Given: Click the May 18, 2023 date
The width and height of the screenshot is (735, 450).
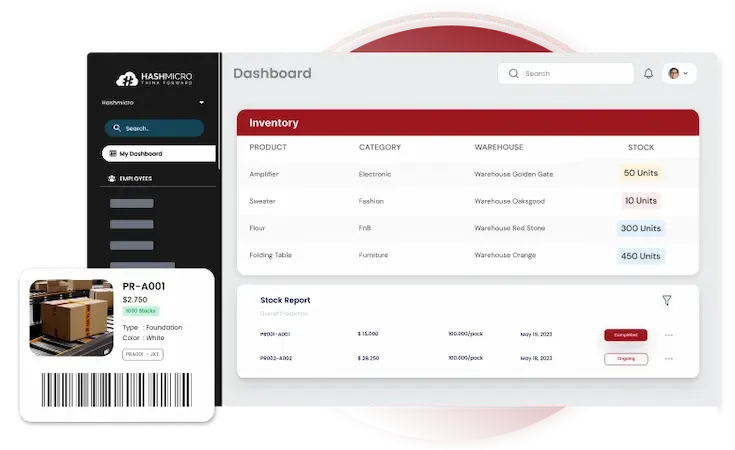Looking at the screenshot, I should click(536, 358).
